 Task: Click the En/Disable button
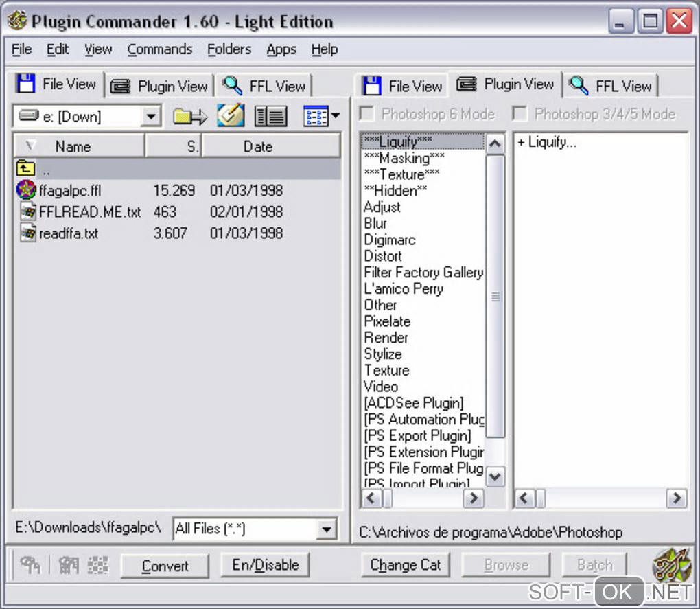265,565
